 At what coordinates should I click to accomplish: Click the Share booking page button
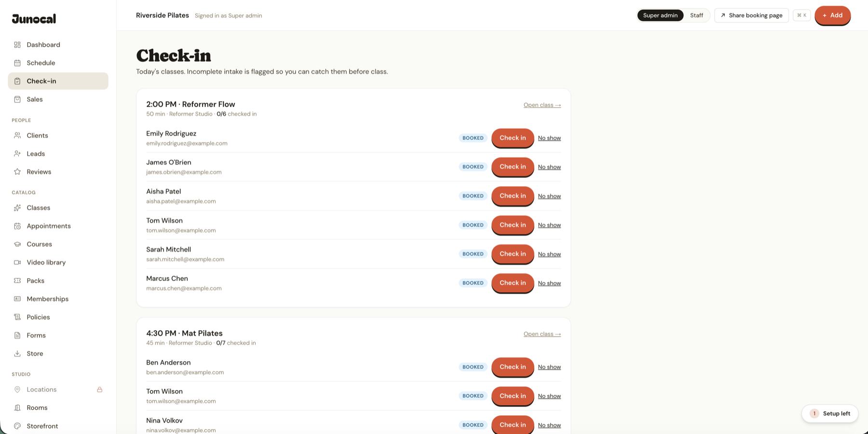point(751,15)
